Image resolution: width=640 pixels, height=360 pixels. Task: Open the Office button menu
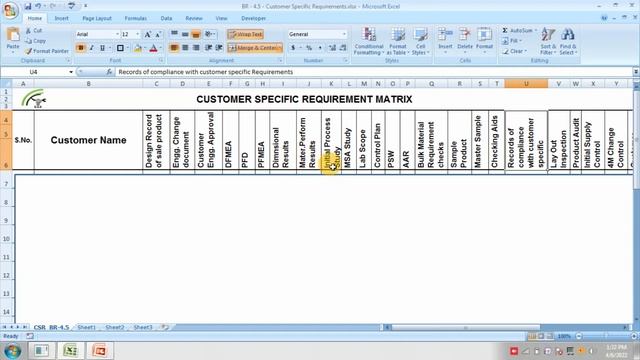point(11,10)
